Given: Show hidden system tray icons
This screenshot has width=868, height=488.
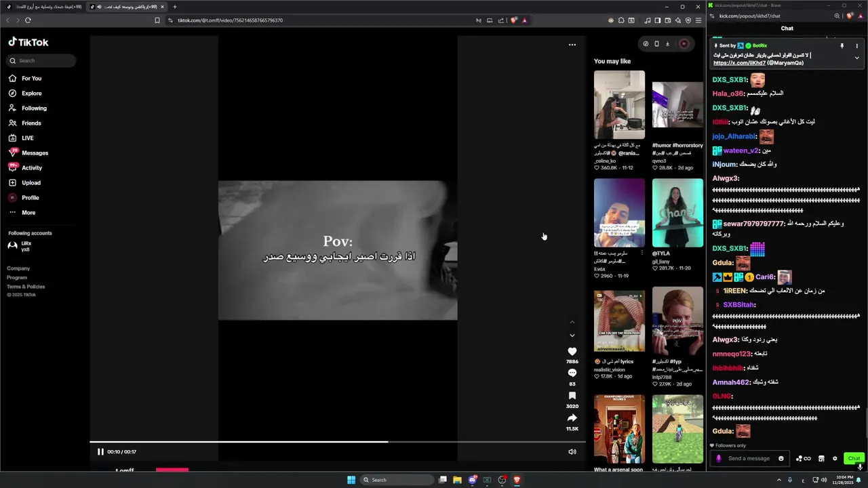Looking at the screenshot, I should [x=778, y=480].
